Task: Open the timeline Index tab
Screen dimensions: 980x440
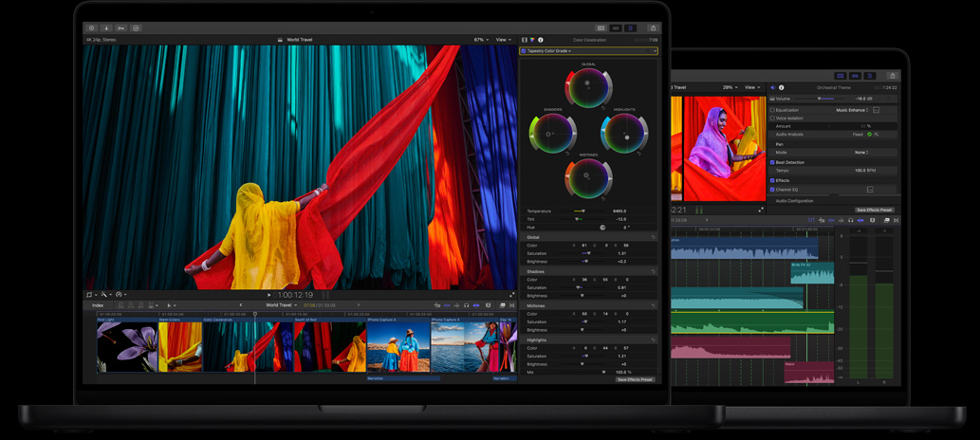Action: pyautogui.click(x=98, y=305)
